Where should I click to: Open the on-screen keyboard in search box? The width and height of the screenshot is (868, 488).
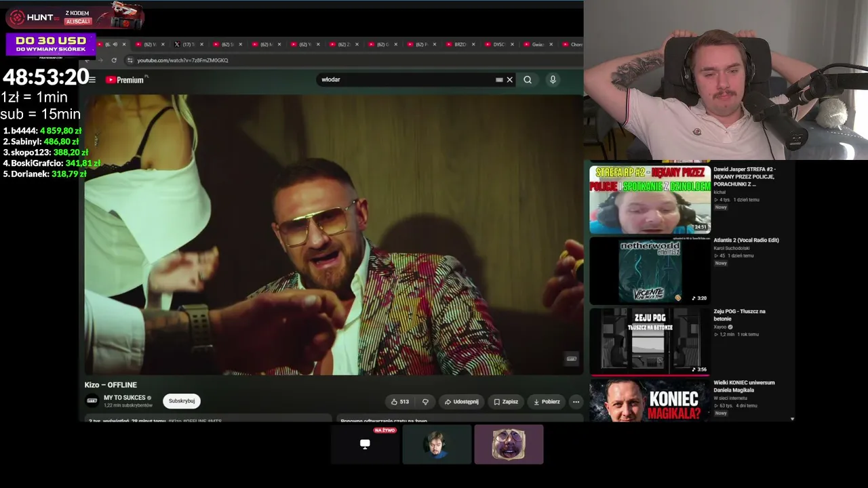[499, 80]
